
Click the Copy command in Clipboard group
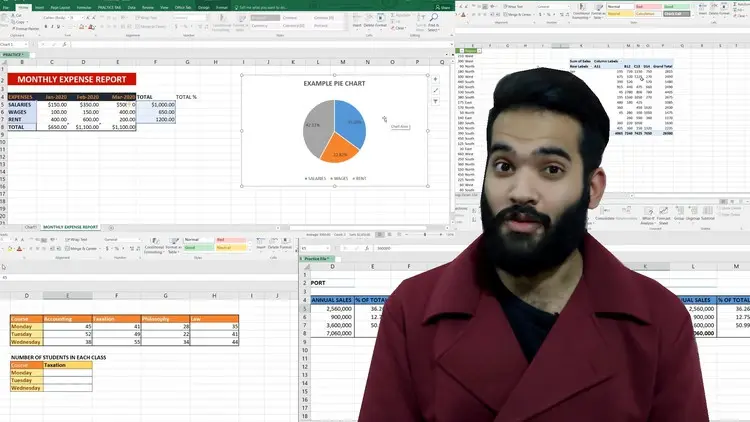pyautogui.click(x=18, y=22)
